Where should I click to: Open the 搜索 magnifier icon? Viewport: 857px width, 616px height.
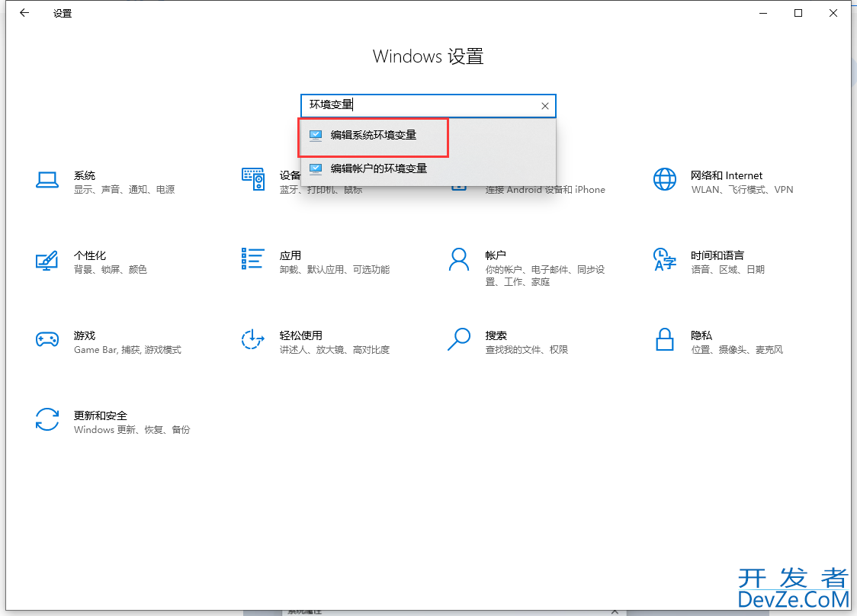pyautogui.click(x=459, y=339)
